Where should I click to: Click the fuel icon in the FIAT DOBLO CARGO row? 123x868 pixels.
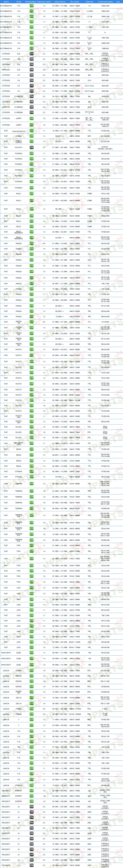point(31,142)
